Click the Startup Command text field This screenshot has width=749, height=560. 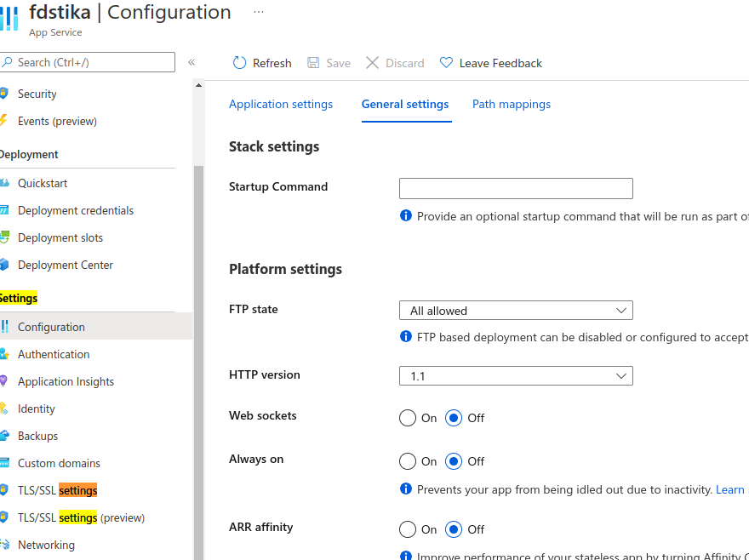(x=516, y=188)
